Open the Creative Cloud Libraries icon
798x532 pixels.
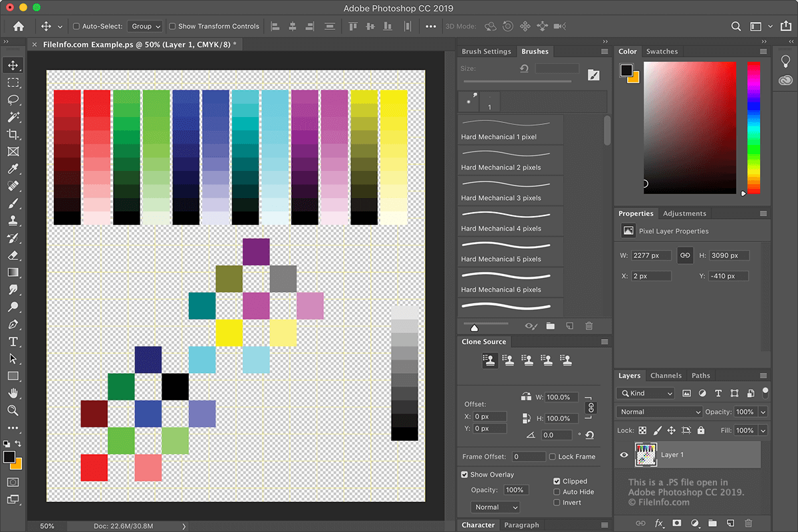click(785, 80)
